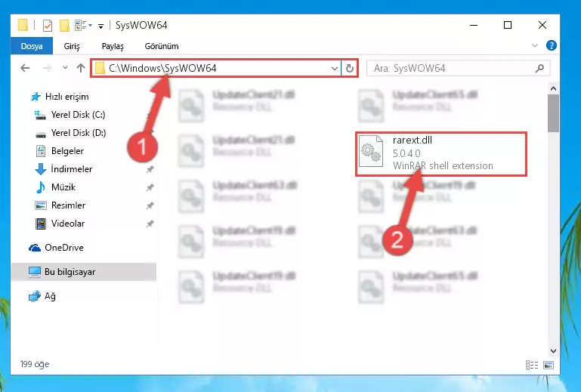Open Belgeler folder in sidebar
The width and height of the screenshot is (581, 392).
[x=59, y=151]
